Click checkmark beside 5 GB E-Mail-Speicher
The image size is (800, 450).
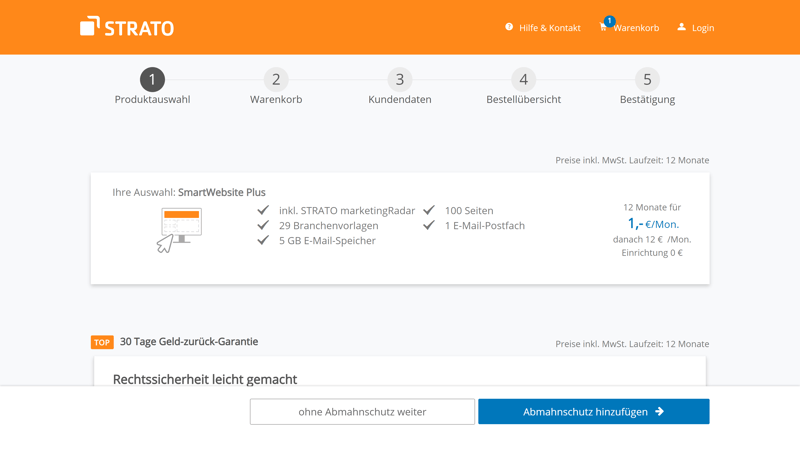[x=263, y=240]
